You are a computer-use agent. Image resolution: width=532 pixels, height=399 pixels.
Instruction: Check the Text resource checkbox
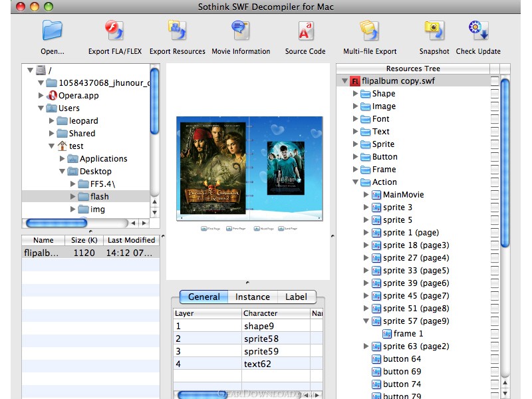(x=494, y=132)
